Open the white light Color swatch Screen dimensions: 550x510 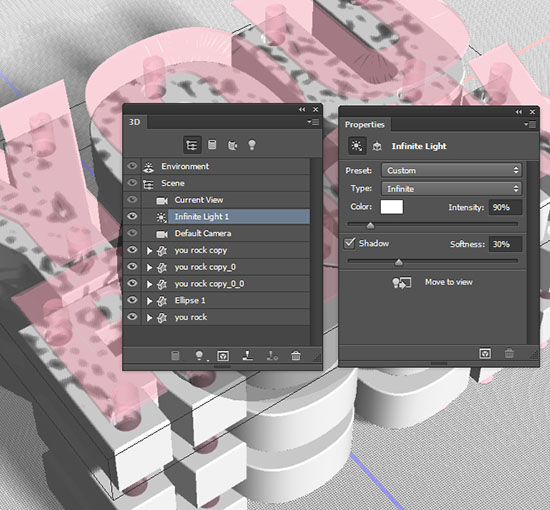[392, 207]
